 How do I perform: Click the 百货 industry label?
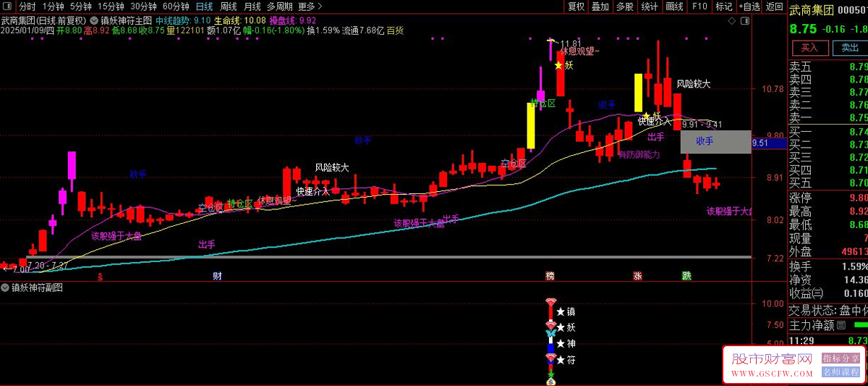pyautogui.click(x=395, y=31)
